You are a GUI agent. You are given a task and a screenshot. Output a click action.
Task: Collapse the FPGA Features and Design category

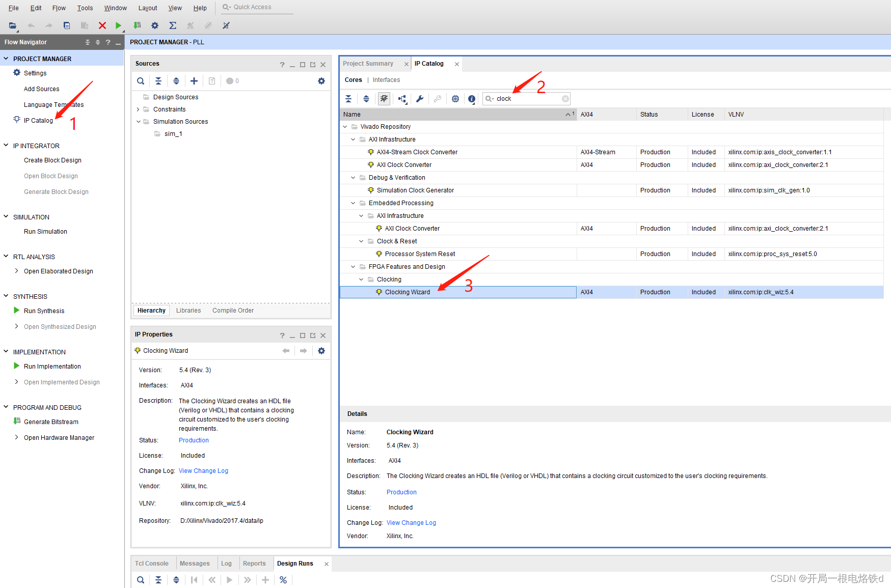click(x=353, y=267)
